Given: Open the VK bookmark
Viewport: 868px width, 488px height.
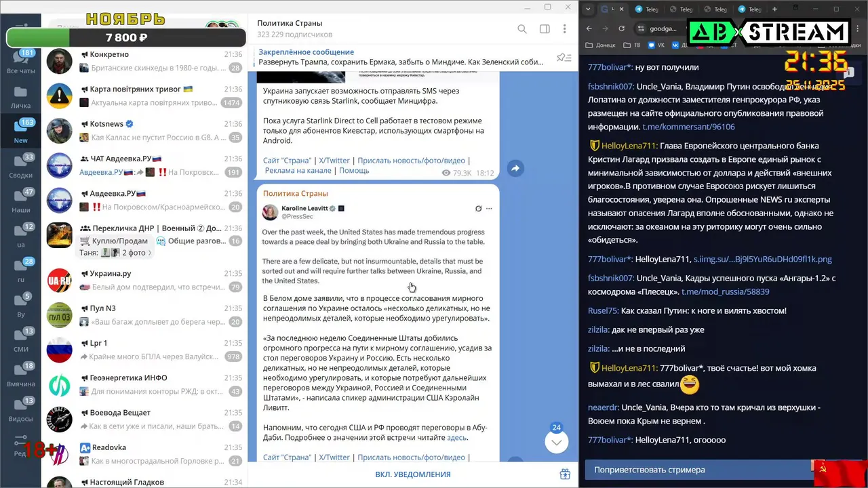Looking at the screenshot, I should click(x=656, y=45).
